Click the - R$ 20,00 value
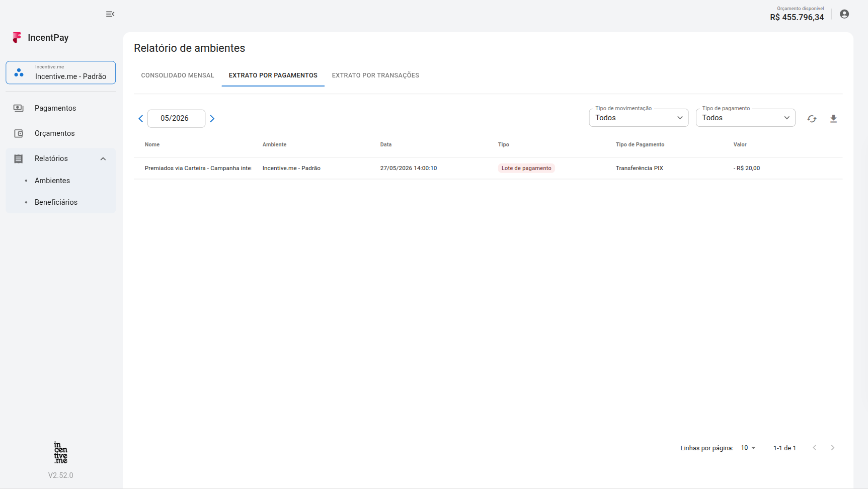Viewport: 868px width, 489px height. [747, 168]
